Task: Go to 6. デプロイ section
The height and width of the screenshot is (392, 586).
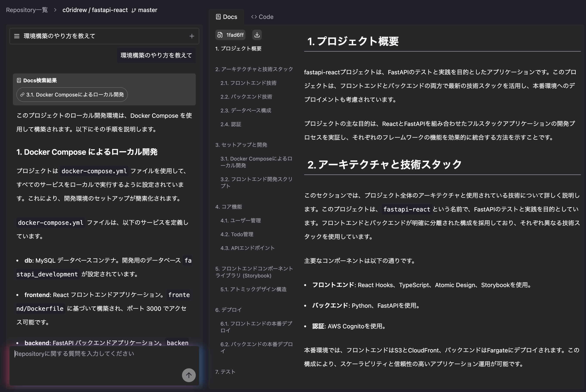Action: click(228, 310)
